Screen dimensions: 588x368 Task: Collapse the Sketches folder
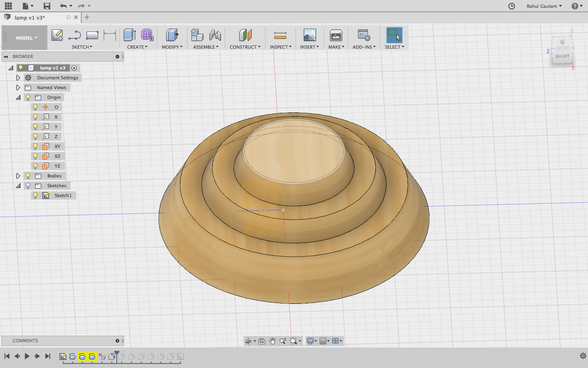[x=18, y=186]
